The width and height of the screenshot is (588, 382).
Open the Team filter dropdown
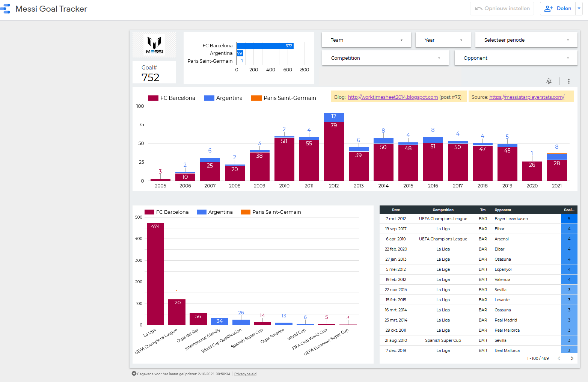coord(366,40)
